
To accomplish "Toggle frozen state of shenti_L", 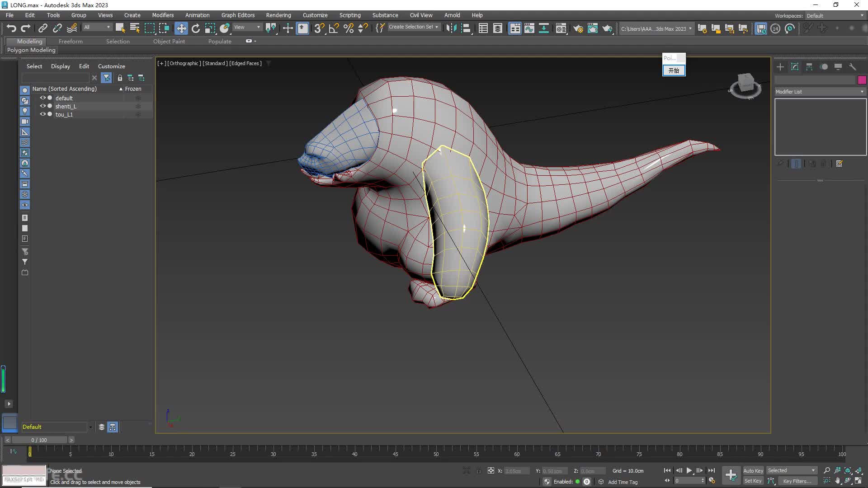I will click(138, 106).
